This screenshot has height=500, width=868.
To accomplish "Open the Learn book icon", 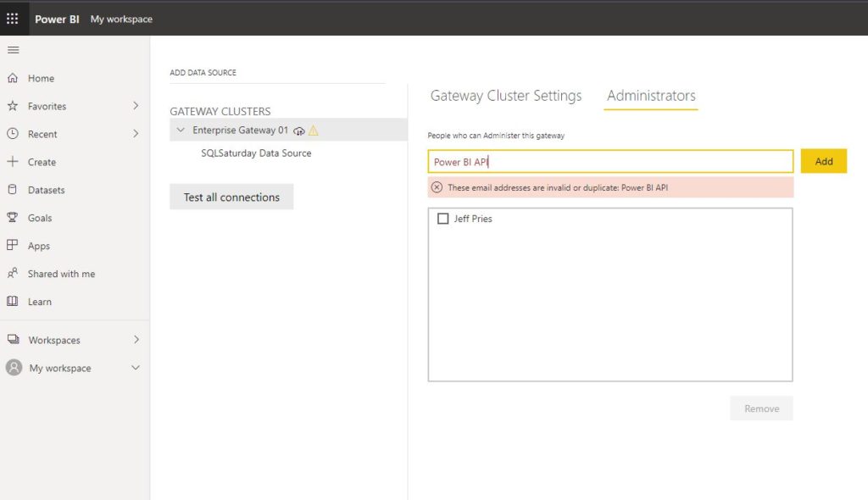I will 13,302.
